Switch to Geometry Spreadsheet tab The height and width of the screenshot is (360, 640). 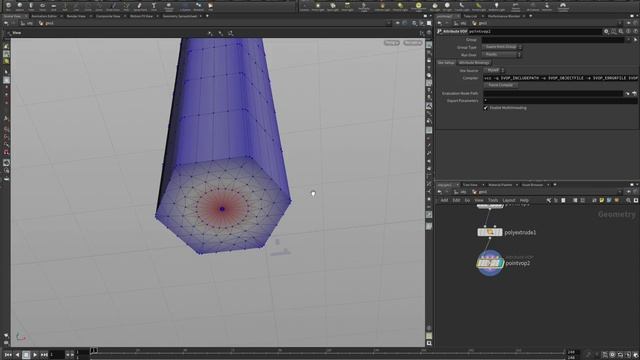[x=180, y=16]
